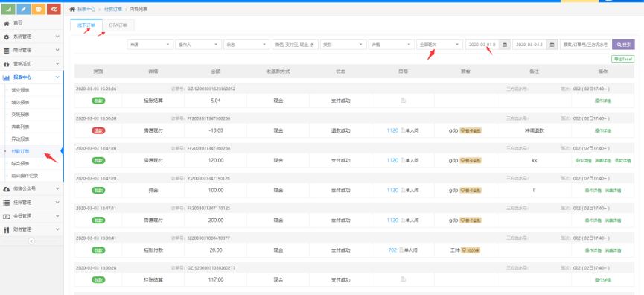This screenshot has width=644, height=295.
Task: Click the 报表中心 bar chart icon
Action: 6,77
